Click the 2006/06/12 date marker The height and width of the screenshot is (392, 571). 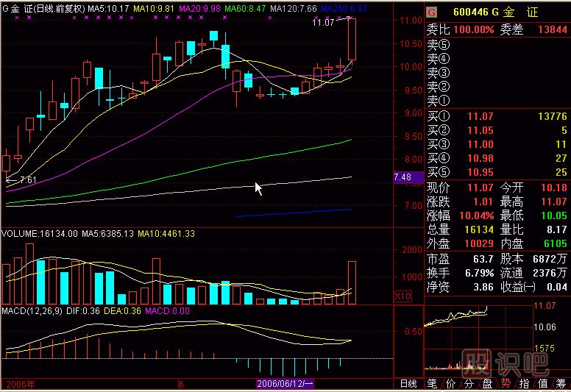coord(285,384)
